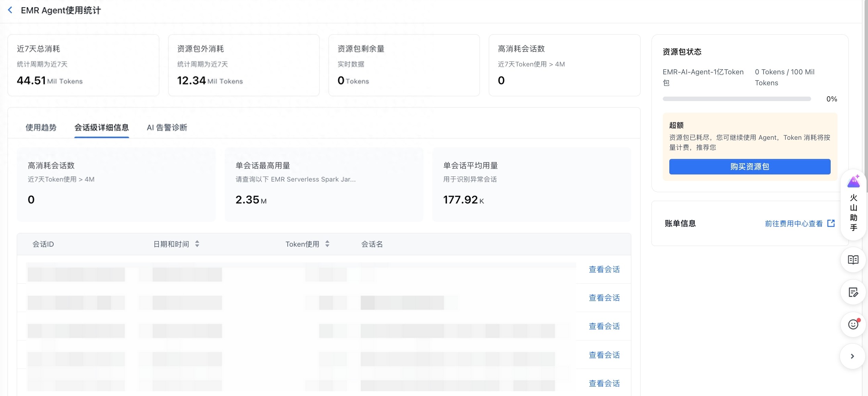Click the 近7天总消耗 44.51 Mil Tokens card
The height and width of the screenshot is (396, 868).
[x=83, y=65]
